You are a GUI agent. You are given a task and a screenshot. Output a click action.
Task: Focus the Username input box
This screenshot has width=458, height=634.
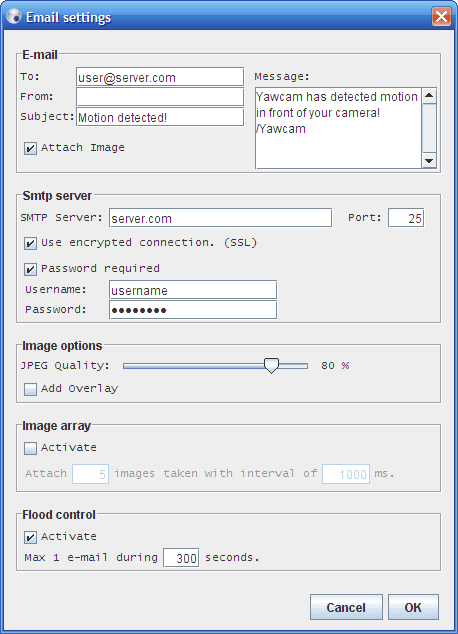click(193, 290)
